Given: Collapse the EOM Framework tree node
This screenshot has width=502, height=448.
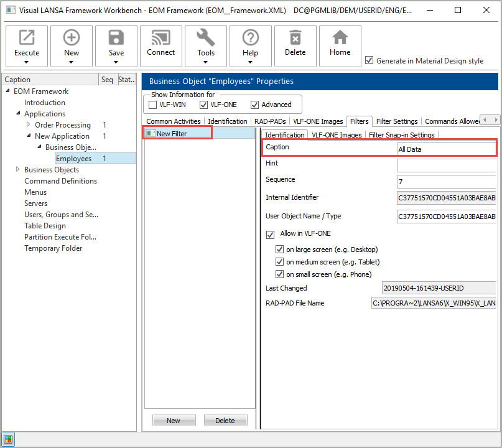Looking at the screenshot, I should 7,91.
